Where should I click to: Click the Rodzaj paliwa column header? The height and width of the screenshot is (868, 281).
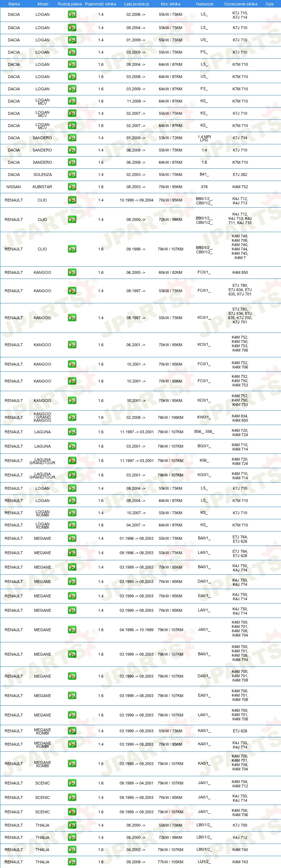click(x=70, y=4)
